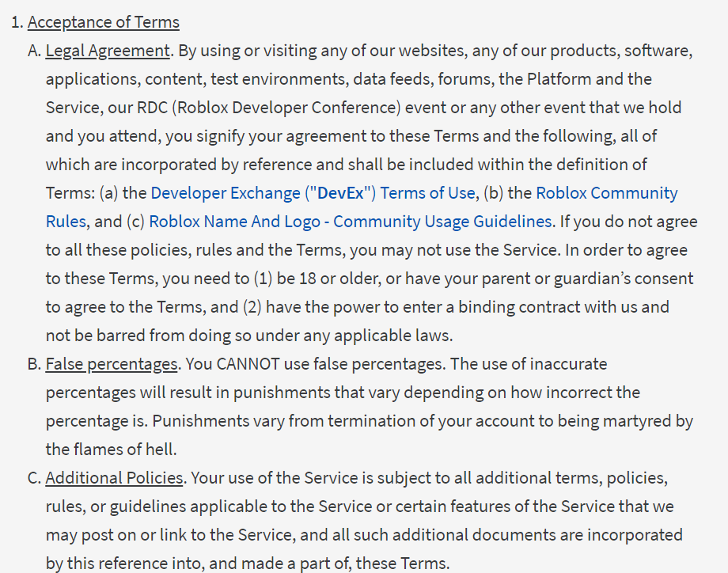Click the phrase "parent or guardian's consent"
The width and height of the screenshot is (728, 573).
tap(587, 279)
